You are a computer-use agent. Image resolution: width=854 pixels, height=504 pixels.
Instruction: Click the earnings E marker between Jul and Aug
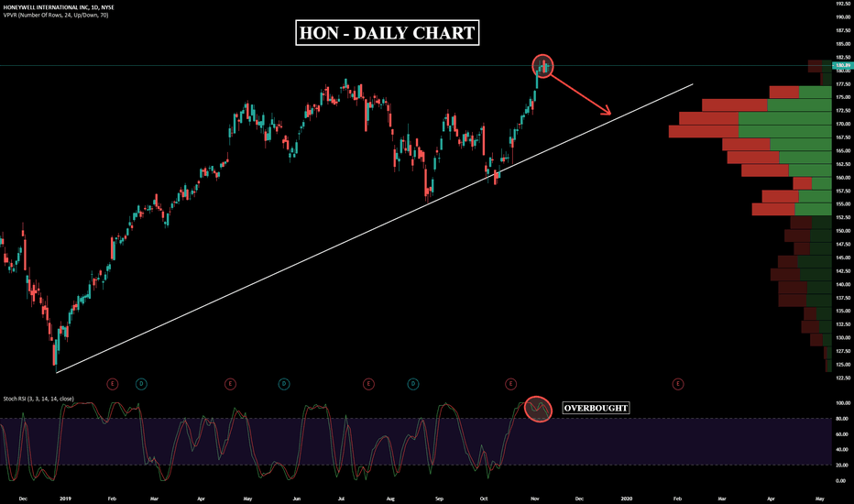point(368,384)
